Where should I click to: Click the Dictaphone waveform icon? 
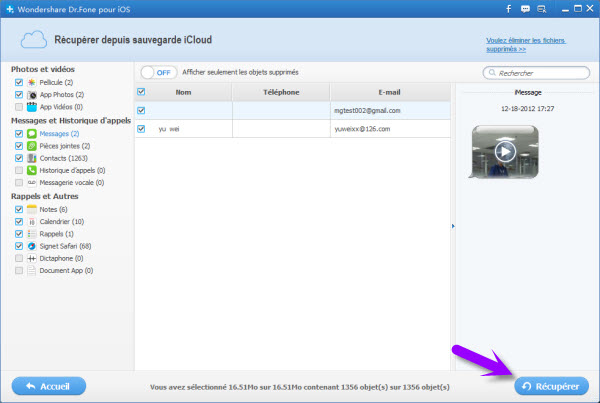(x=32, y=258)
